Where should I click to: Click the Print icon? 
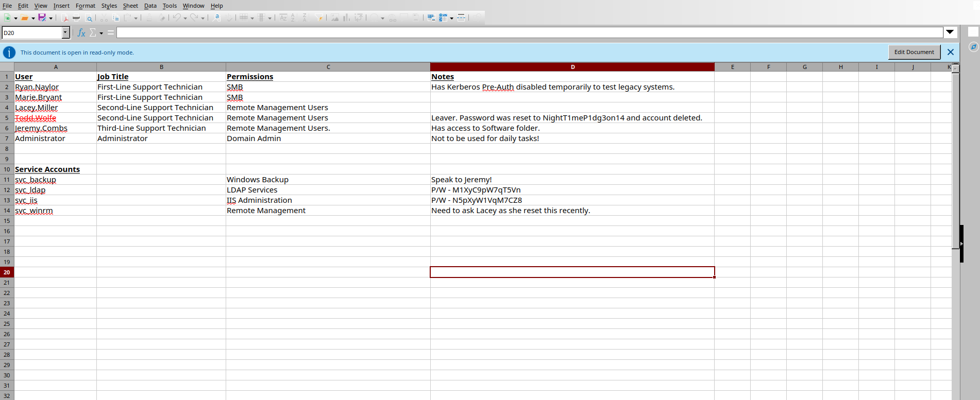[76, 18]
